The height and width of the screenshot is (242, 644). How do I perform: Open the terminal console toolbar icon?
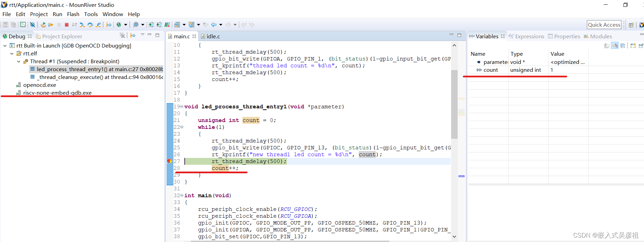pyautogui.click(x=23, y=25)
